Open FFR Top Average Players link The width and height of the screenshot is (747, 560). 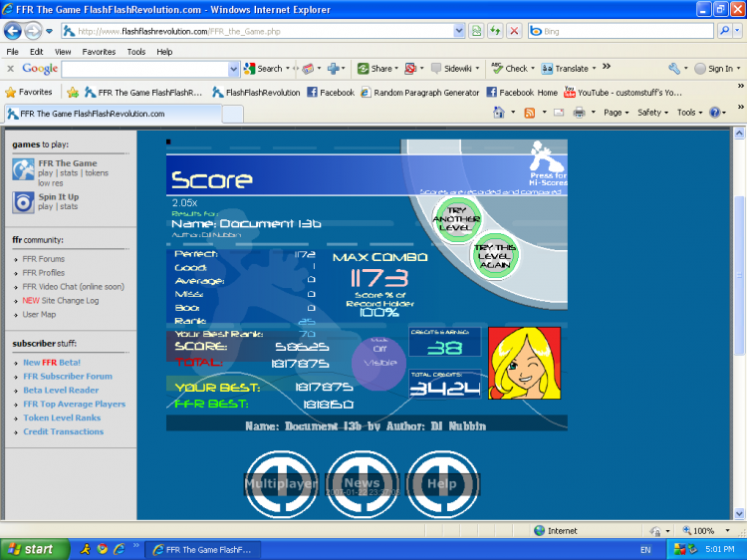74,405
